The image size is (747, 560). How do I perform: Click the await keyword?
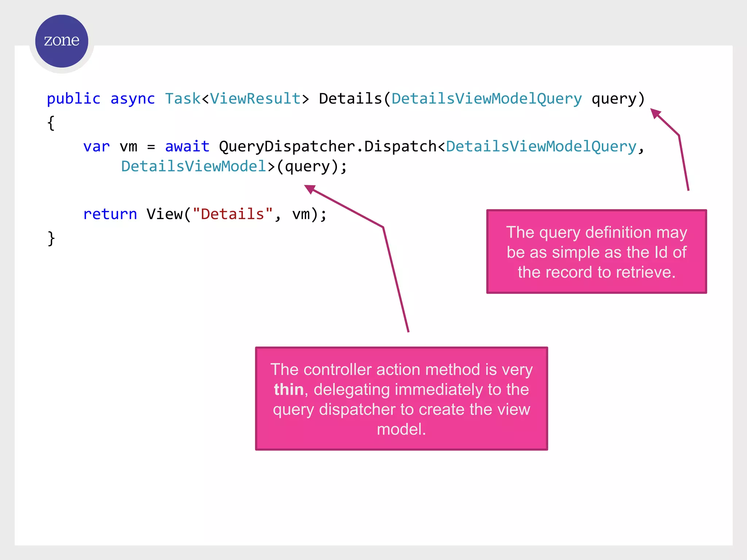coord(187,147)
